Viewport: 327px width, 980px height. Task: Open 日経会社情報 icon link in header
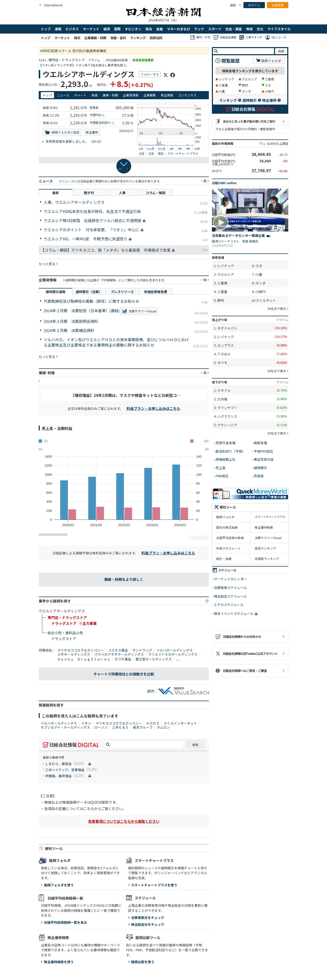tap(225, 38)
